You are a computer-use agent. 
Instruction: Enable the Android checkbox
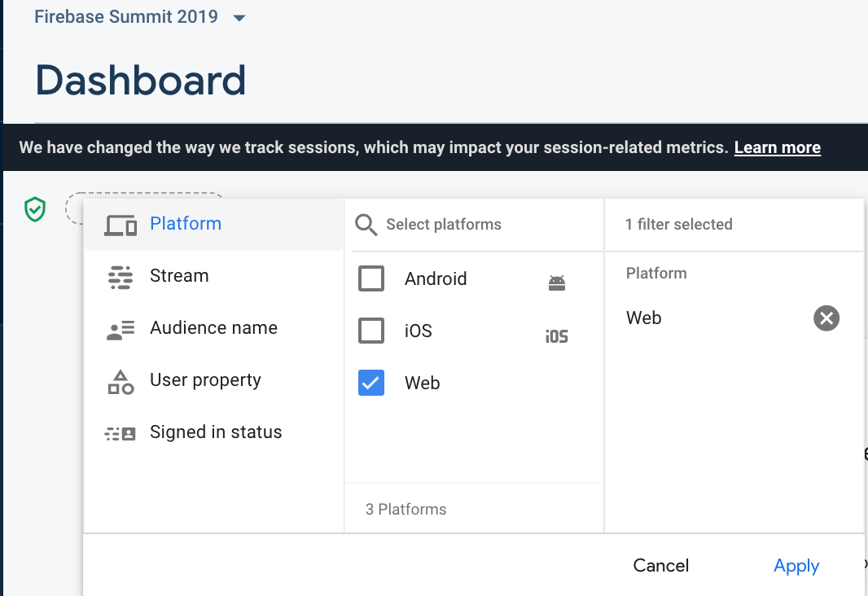pos(371,279)
